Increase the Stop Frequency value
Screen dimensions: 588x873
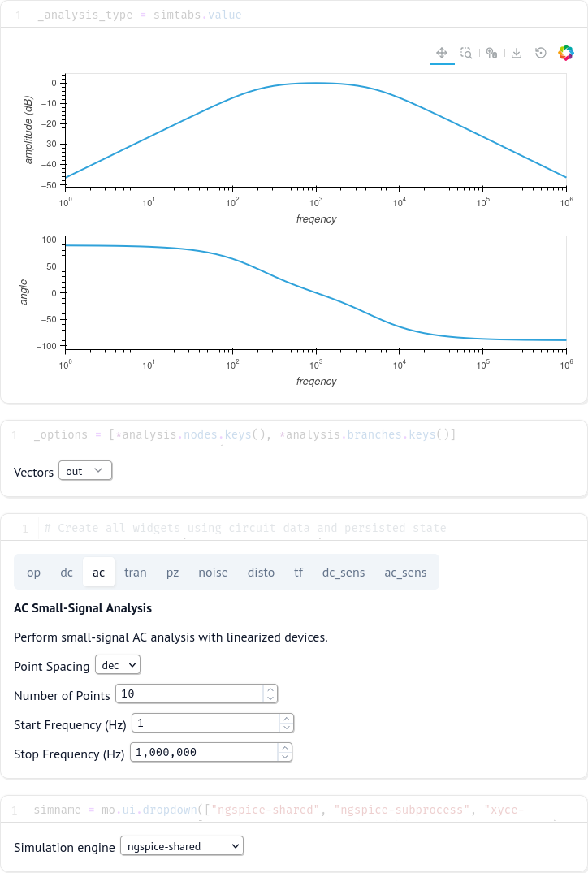coord(284,748)
